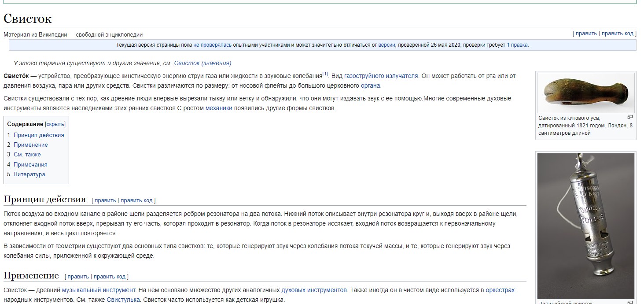
Task: Click top 'править код' link next to title
Action: (617, 33)
